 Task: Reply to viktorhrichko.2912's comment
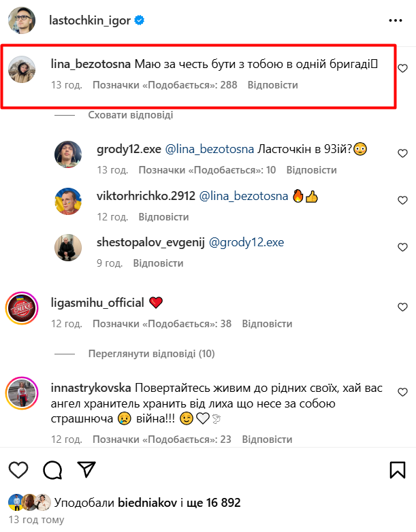click(x=163, y=216)
